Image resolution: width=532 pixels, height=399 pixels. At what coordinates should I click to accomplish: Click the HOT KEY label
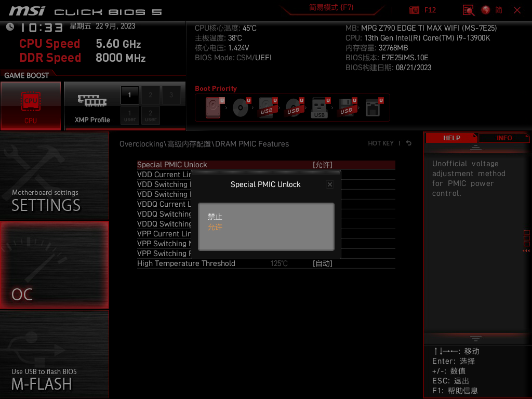tap(381, 143)
